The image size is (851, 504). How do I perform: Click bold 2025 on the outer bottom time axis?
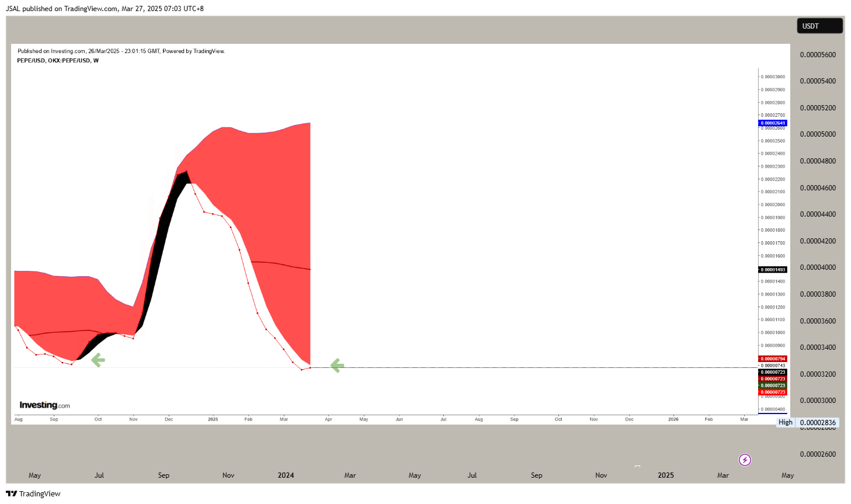pos(666,475)
